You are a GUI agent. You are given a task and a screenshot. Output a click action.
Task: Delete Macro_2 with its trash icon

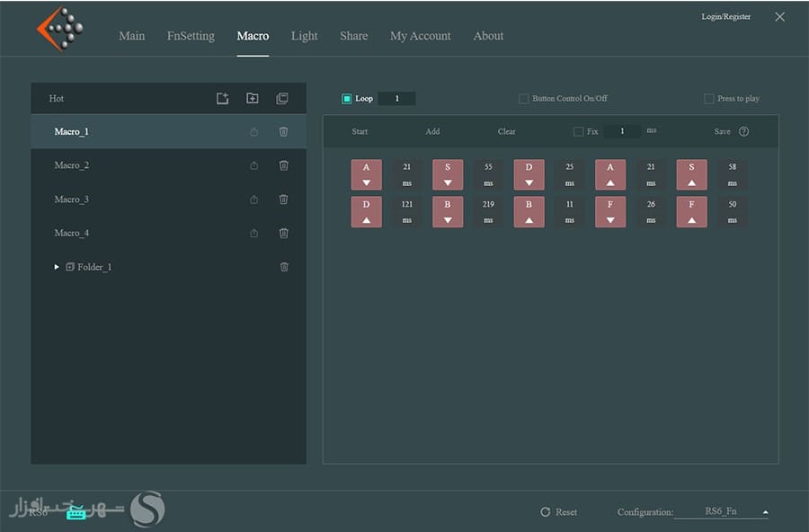(284, 165)
